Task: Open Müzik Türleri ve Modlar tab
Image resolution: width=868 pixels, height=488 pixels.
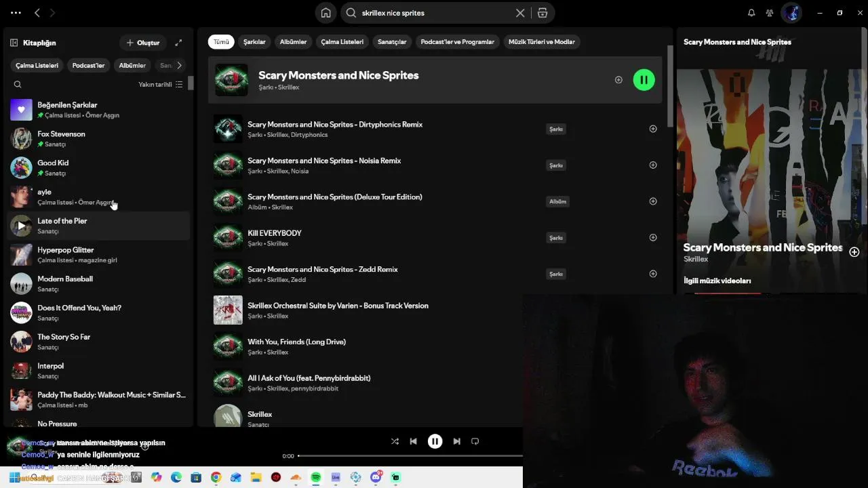Action: (x=542, y=42)
